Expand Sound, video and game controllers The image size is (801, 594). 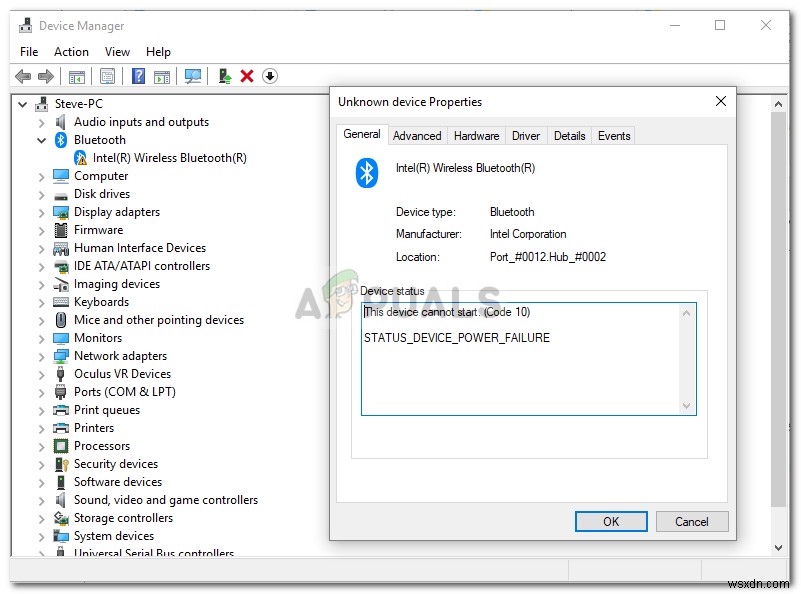click(41, 500)
